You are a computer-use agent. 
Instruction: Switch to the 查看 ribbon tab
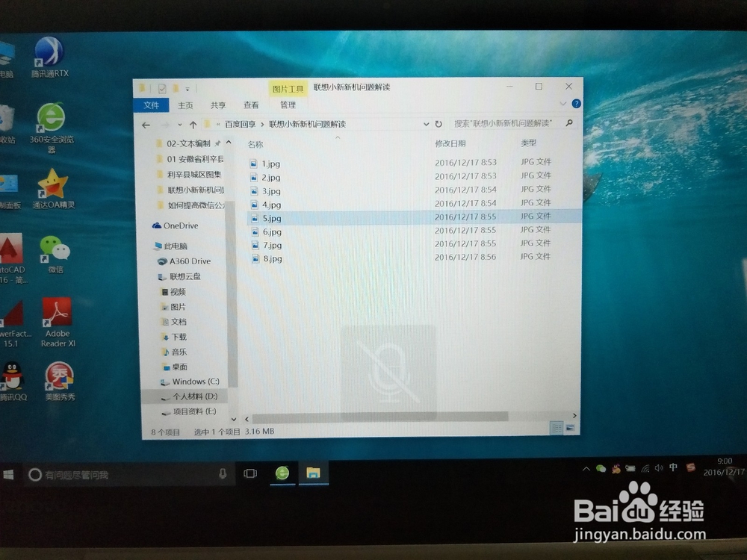point(249,105)
